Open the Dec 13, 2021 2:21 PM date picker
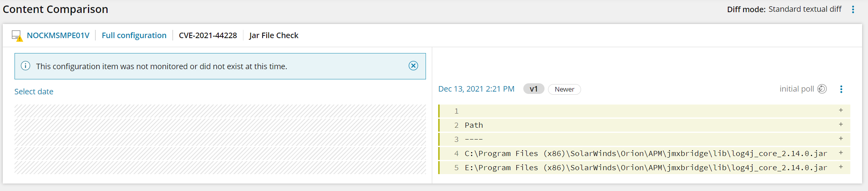 coord(476,89)
